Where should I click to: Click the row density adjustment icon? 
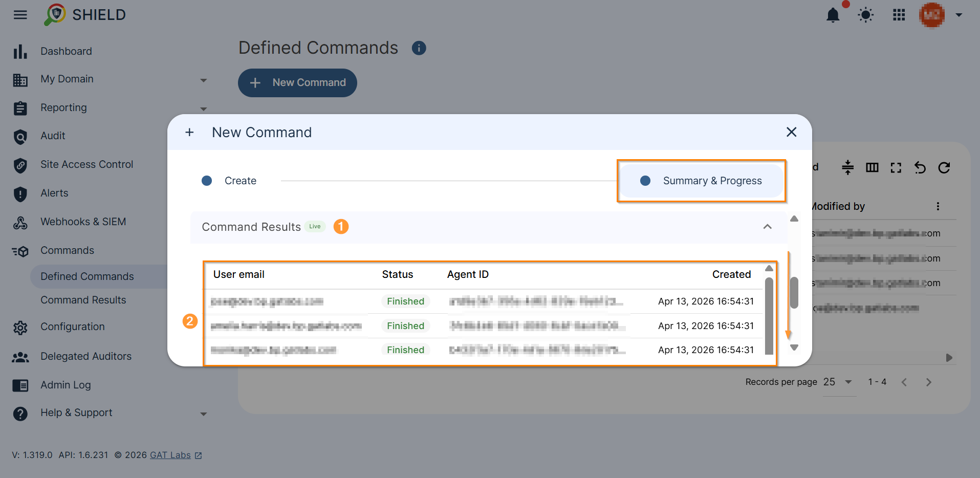coord(847,167)
